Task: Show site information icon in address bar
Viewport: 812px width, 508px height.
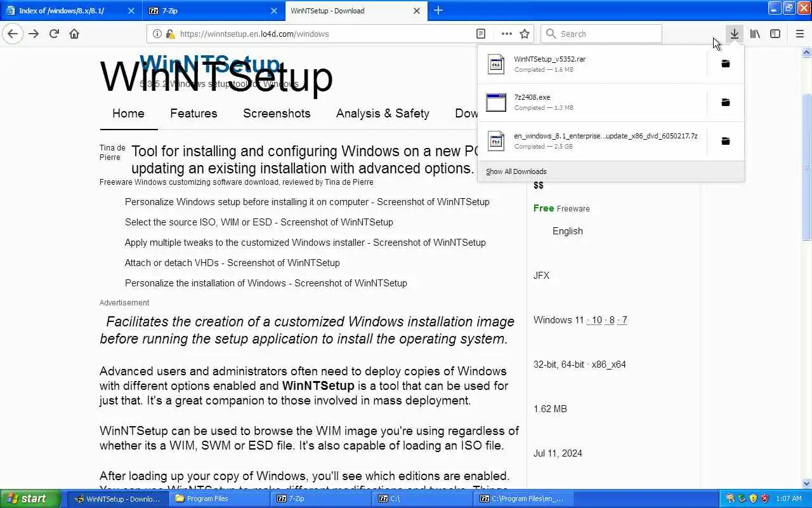Action: [157, 34]
